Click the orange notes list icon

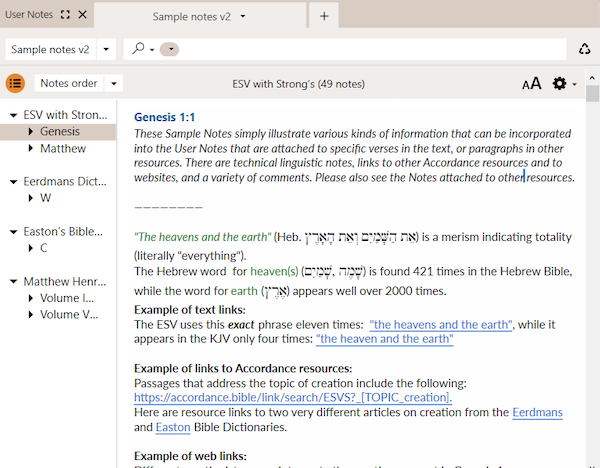click(15, 84)
